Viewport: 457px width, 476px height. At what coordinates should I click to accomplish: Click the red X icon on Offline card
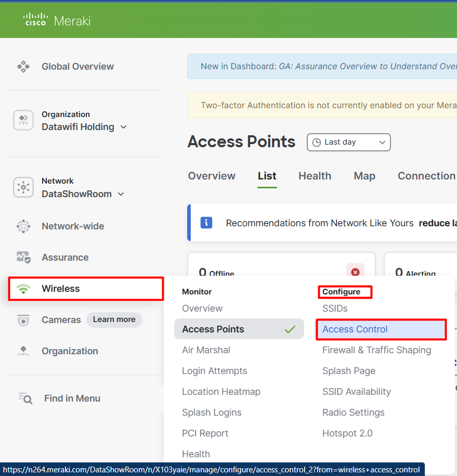coord(355,272)
